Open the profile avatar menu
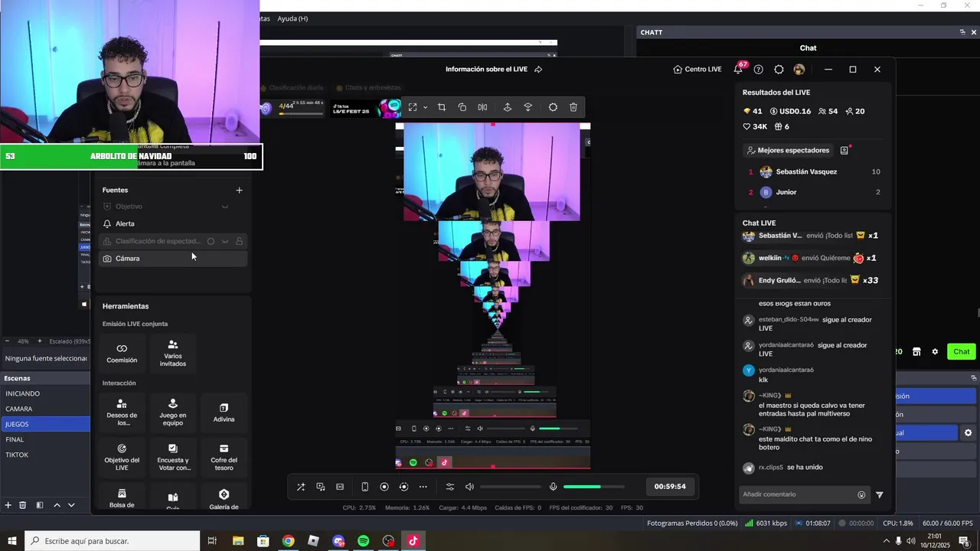The image size is (980, 551). pyautogui.click(x=799, y=69)
